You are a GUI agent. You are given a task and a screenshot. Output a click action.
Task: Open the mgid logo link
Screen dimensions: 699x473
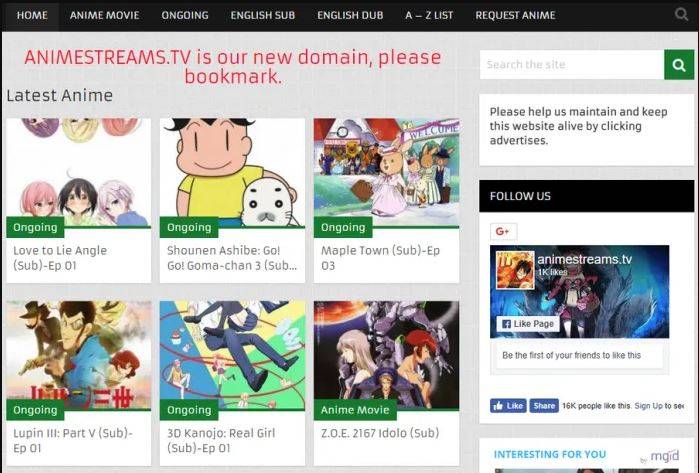point(664,456)
